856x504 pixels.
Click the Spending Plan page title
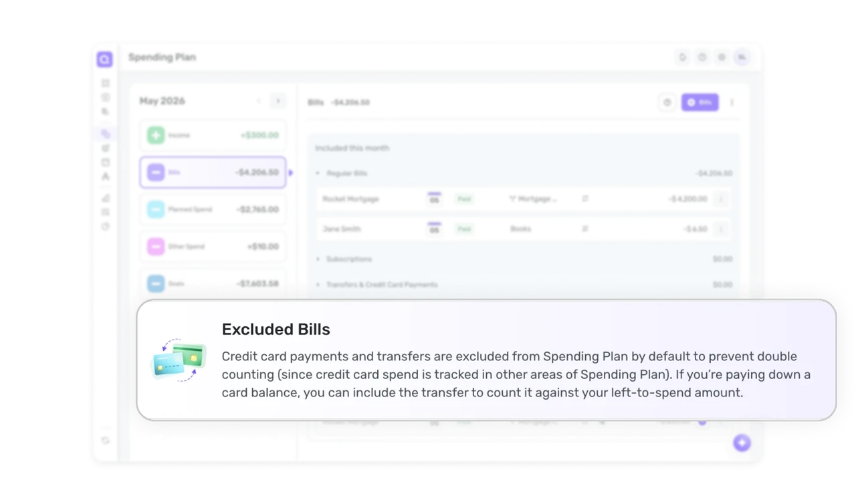162,57
